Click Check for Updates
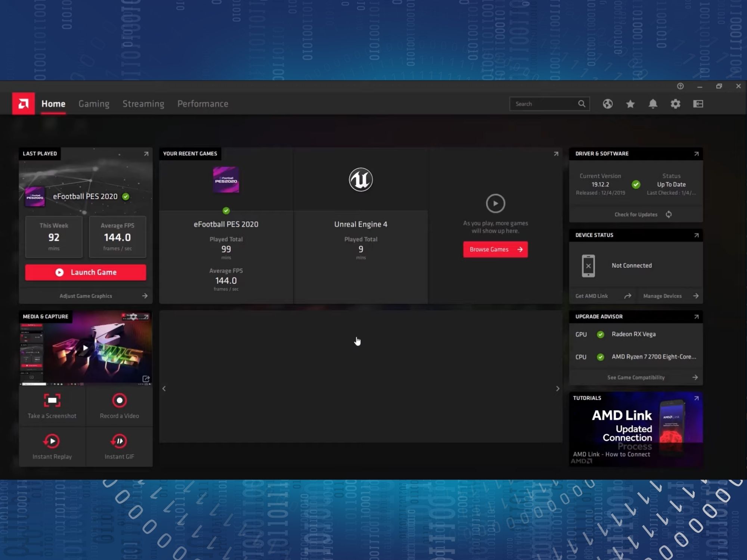The height and width of the screenshot is (560, 747). click(x=636, y=215)
